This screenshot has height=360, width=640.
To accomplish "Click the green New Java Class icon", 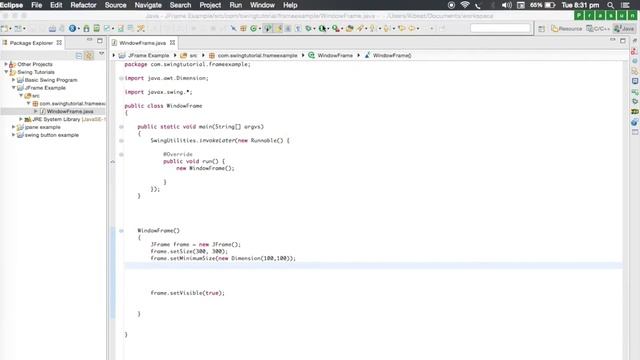I will point(253,28).
